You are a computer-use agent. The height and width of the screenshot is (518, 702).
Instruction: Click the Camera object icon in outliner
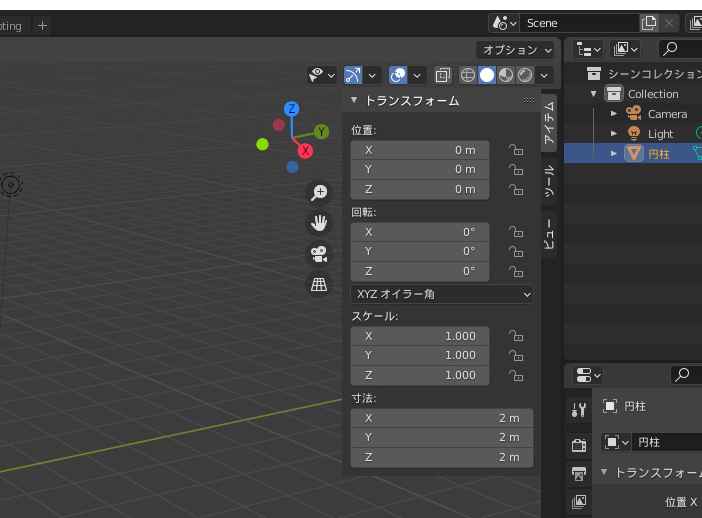[x=634, y=113]
